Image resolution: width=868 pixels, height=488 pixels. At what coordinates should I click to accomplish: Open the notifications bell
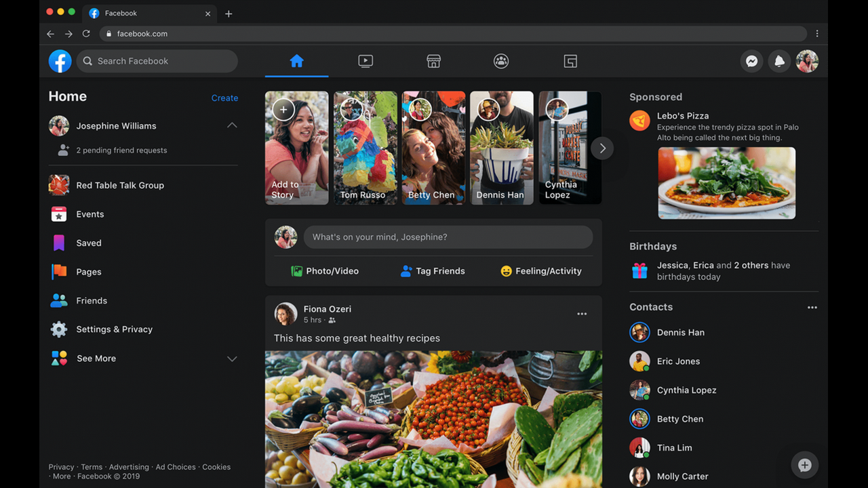pos(779,61)
